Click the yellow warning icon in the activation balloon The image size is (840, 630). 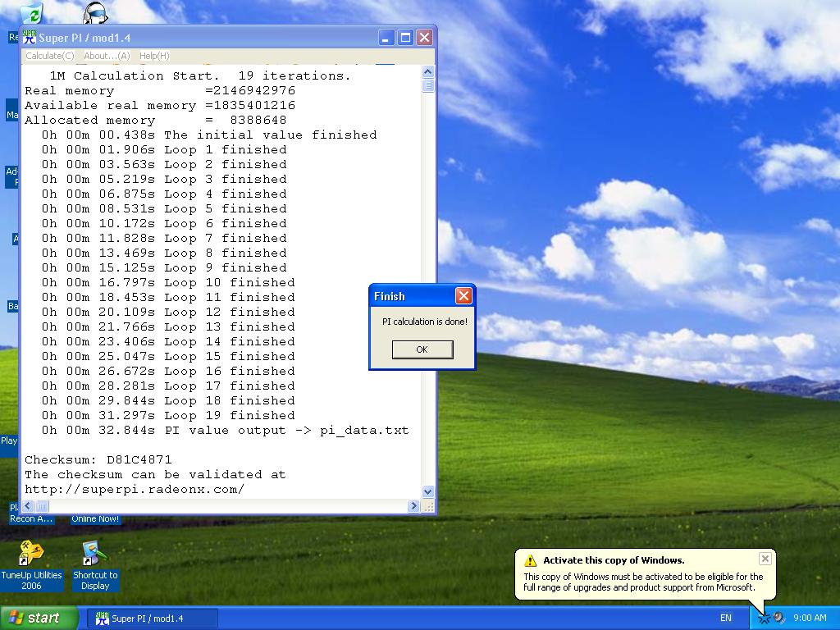coord(530,560)
